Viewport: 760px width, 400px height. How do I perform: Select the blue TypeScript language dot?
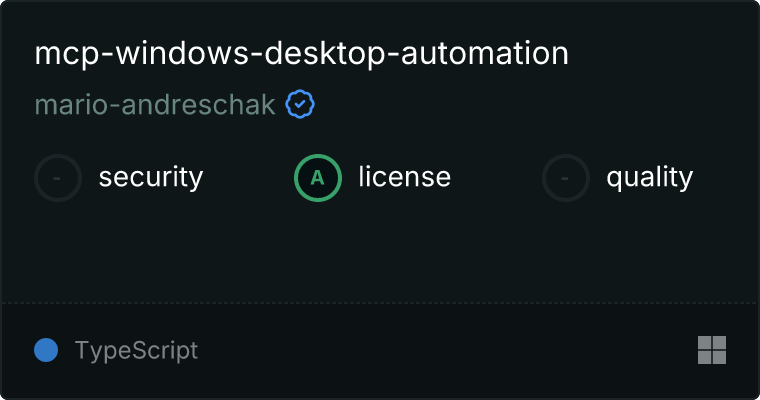[x=46, y=350]
